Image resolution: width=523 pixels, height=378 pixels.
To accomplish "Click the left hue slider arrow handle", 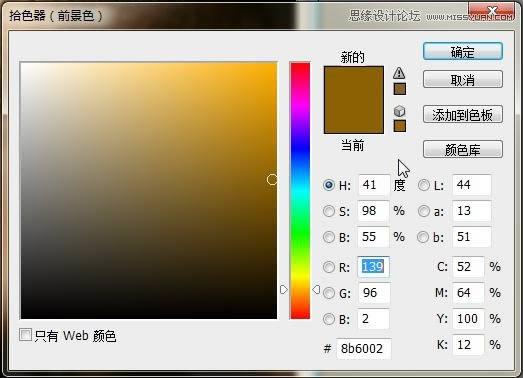I will pos(284,289).
